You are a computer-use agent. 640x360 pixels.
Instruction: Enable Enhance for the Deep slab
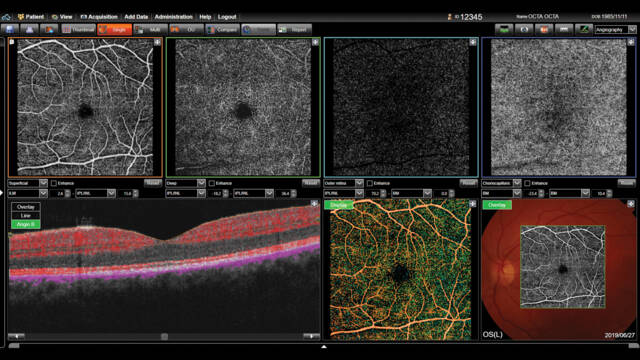coord(211,183)
